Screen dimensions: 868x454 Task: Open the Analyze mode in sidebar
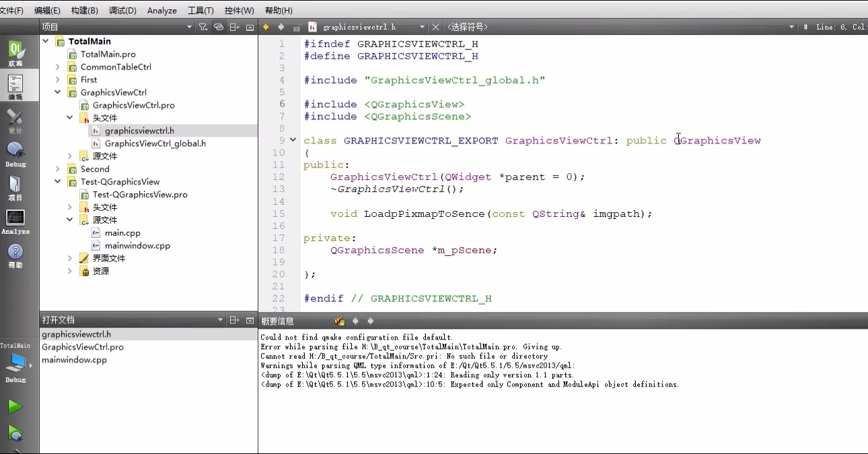coord(15,221)
